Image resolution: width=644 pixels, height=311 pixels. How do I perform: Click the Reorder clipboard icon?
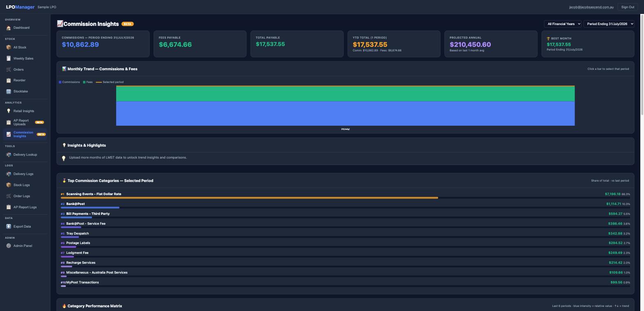point(9,81)
